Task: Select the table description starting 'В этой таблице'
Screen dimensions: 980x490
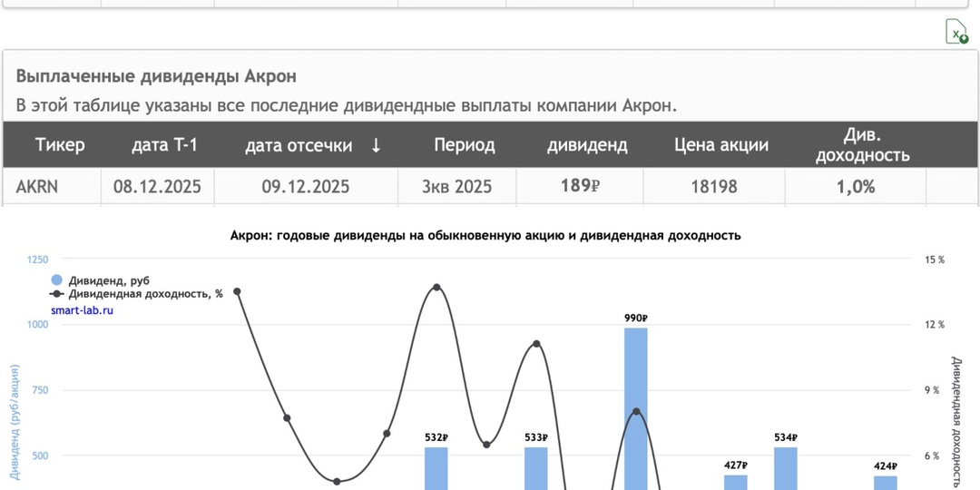Action: point(347,105)
